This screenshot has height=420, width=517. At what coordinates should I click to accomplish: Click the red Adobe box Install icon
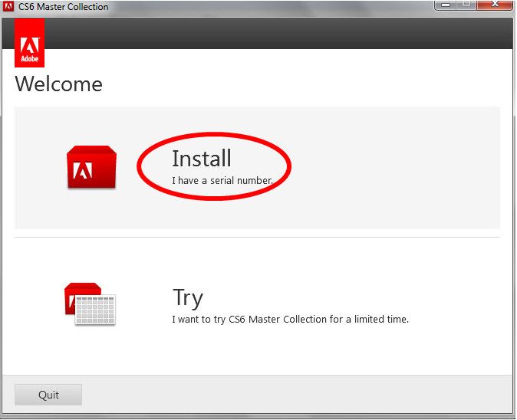click(91, 167)
